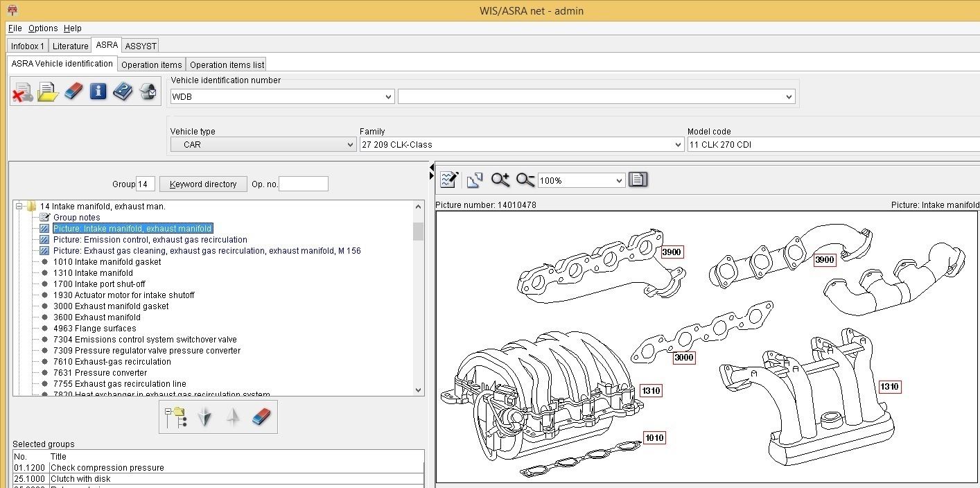Image resolution: width=980 pixels, height=488 pixels.
Task: Select 3600 Exhaust manifold
Action: pos(97,317)
